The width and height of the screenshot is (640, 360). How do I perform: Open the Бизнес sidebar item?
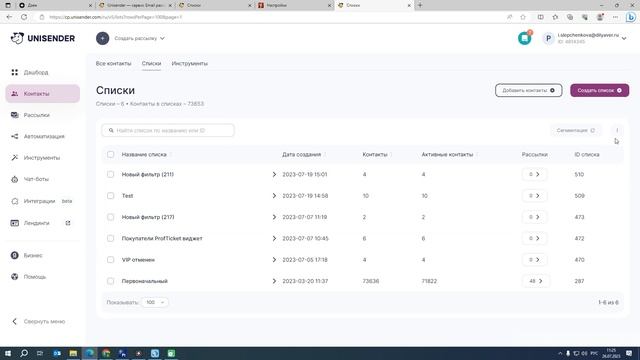(x=33, y=255)
